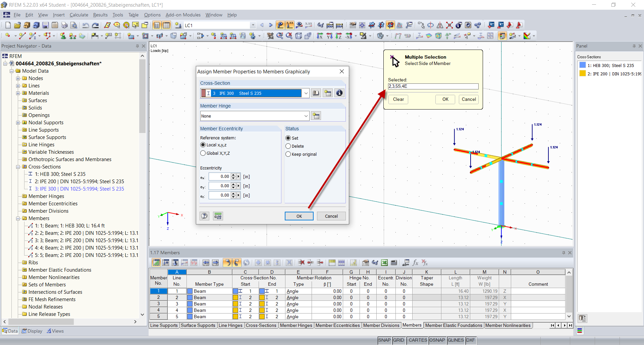Viewport: 644px width, 345px height.
Task: Click the Clear button in Multiple Selection box
Action: pos(398,99)
